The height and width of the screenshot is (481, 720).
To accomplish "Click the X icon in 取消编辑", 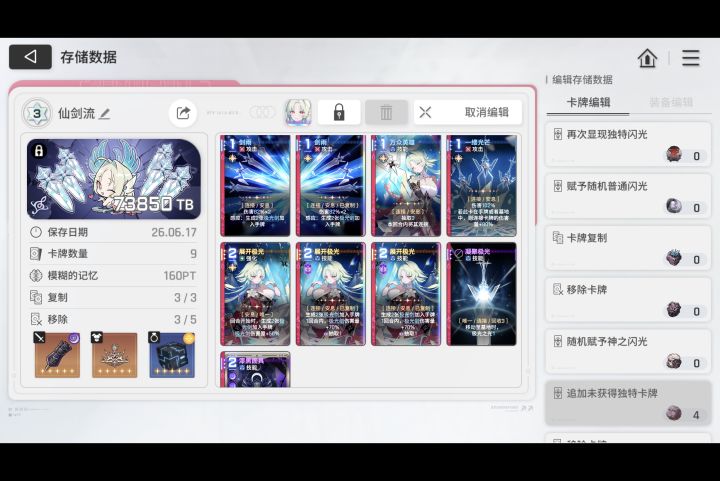I will click(x=425, y=112).
